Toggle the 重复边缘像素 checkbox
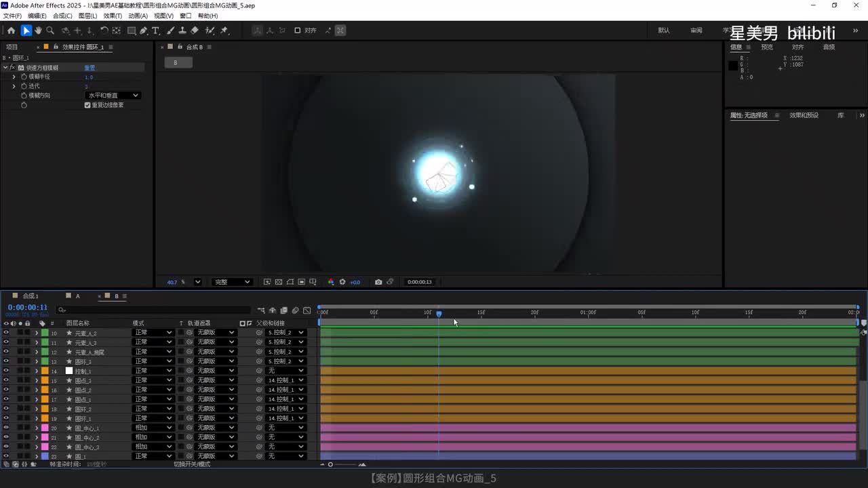 [x=87, y=105]
